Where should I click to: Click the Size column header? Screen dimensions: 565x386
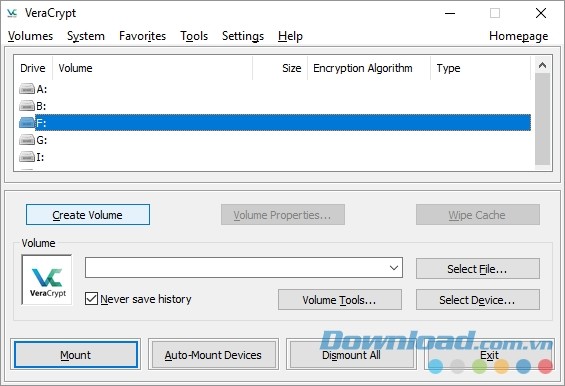point(280,68)
